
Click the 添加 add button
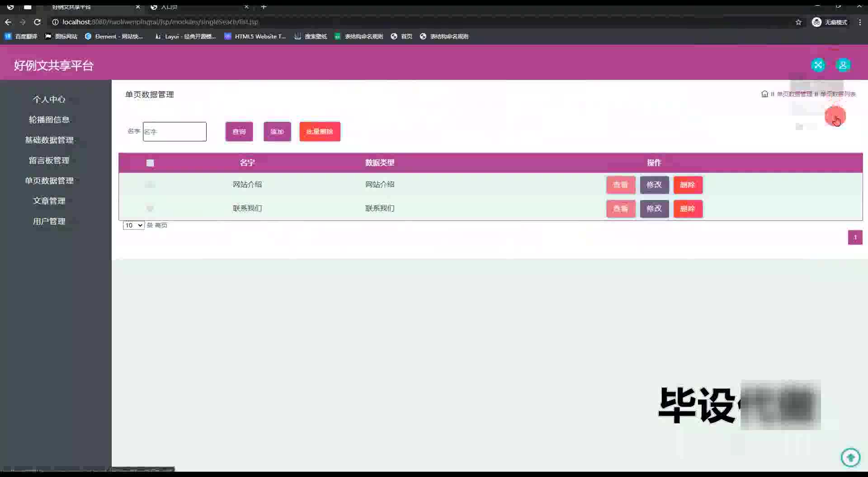pos(277,131)
